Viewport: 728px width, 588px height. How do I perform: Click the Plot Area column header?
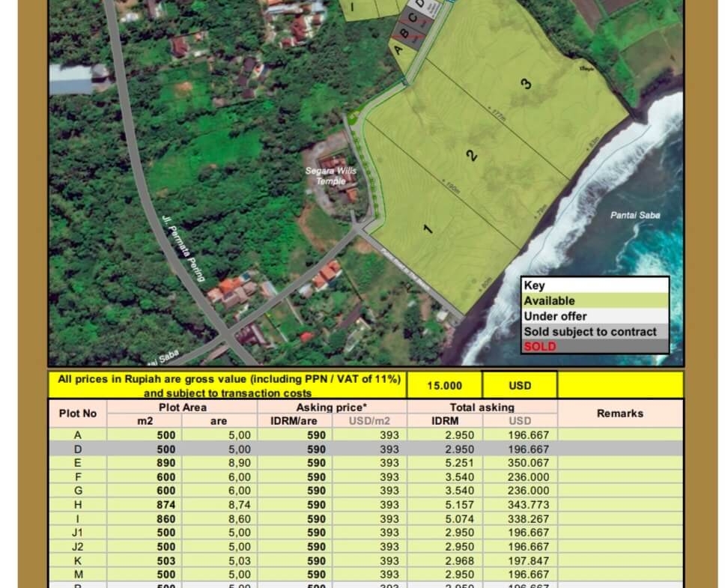[182, 407]
